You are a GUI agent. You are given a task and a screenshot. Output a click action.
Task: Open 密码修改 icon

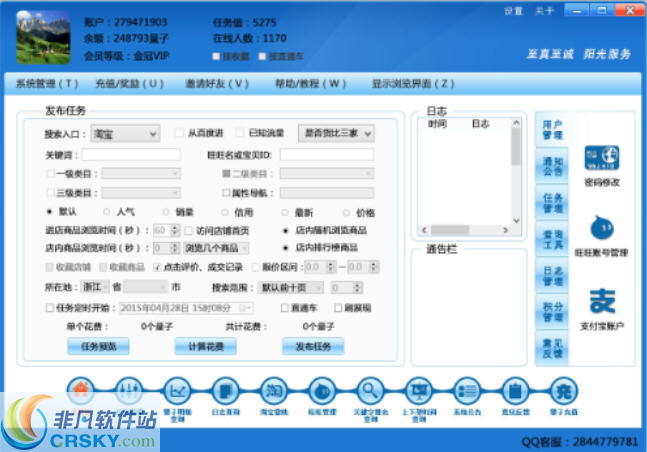(602, 158)
